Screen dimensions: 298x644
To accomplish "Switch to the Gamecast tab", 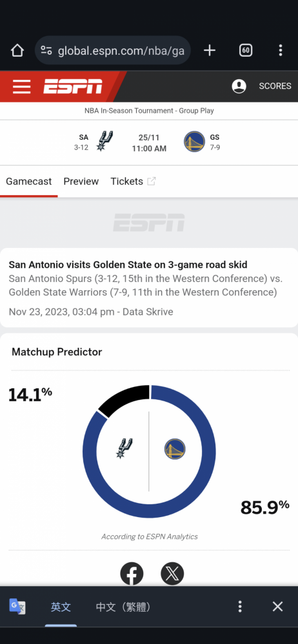I will (x=29, y=182).
